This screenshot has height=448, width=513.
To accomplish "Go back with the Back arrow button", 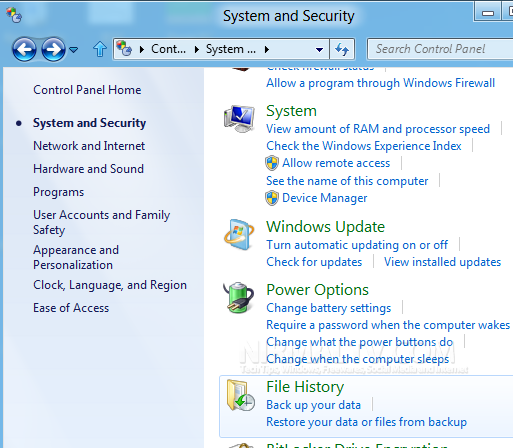I will click(x=24, y=49).
